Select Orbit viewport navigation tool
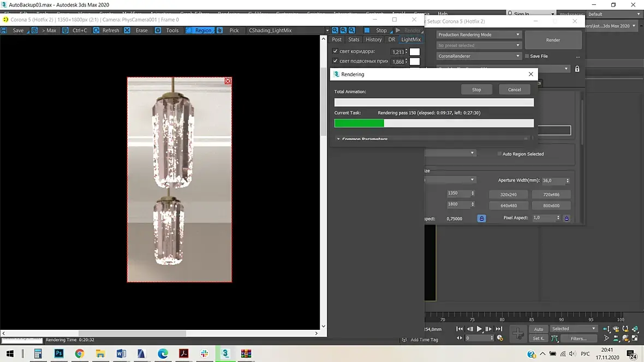 tap(625, 339)
